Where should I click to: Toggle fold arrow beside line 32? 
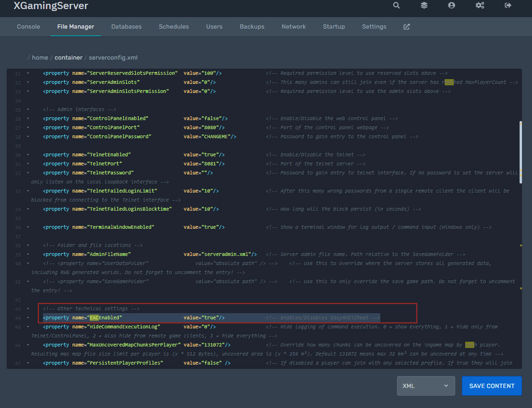28,173
